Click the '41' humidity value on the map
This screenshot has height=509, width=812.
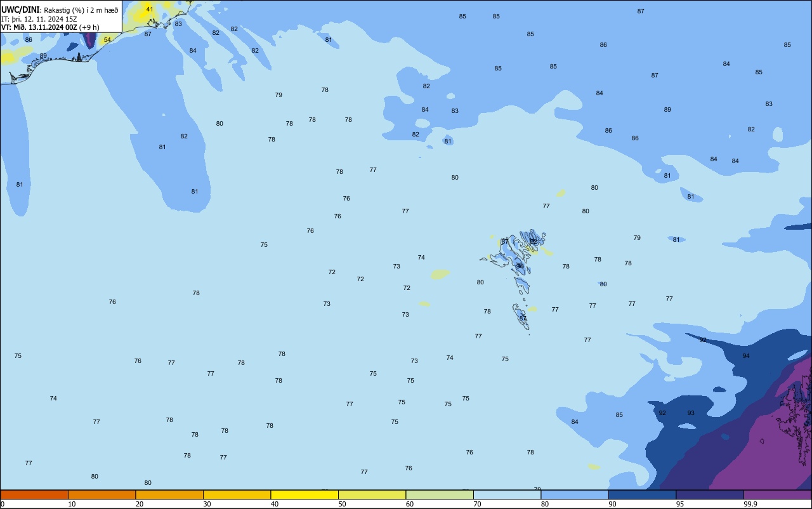149,9
